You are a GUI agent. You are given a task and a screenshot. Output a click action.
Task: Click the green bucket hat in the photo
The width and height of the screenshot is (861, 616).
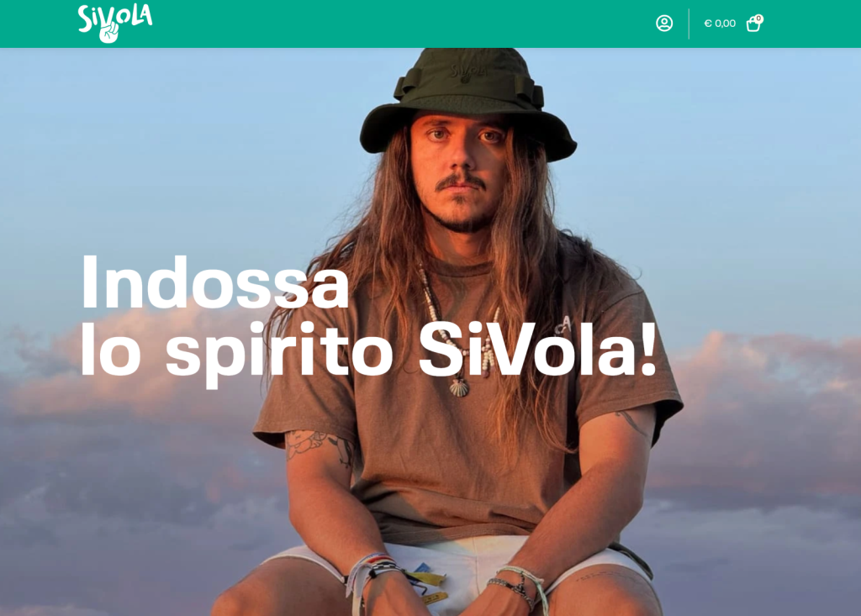[467, 103]
